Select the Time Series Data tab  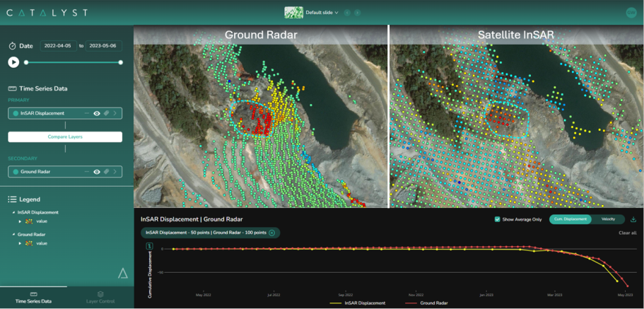pos(33,297)
